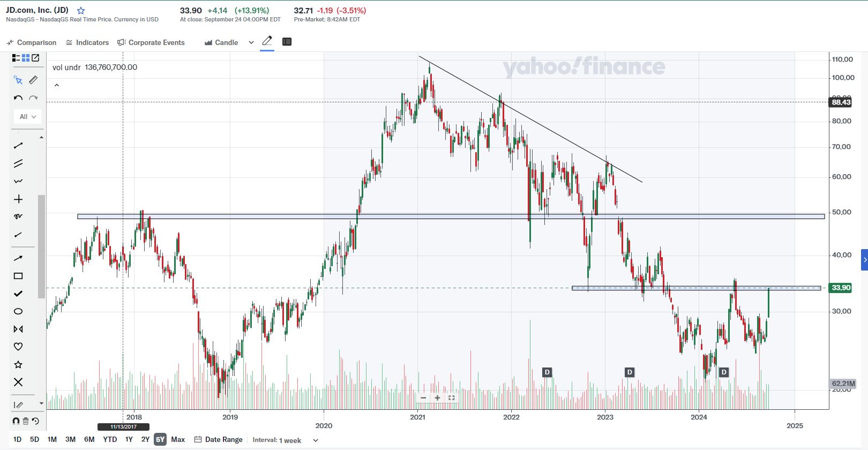Image resolution: width=868 pixels, height=450 pixels.
Task: Click the 62.21M volume label
Action: [x=843, y=384]
